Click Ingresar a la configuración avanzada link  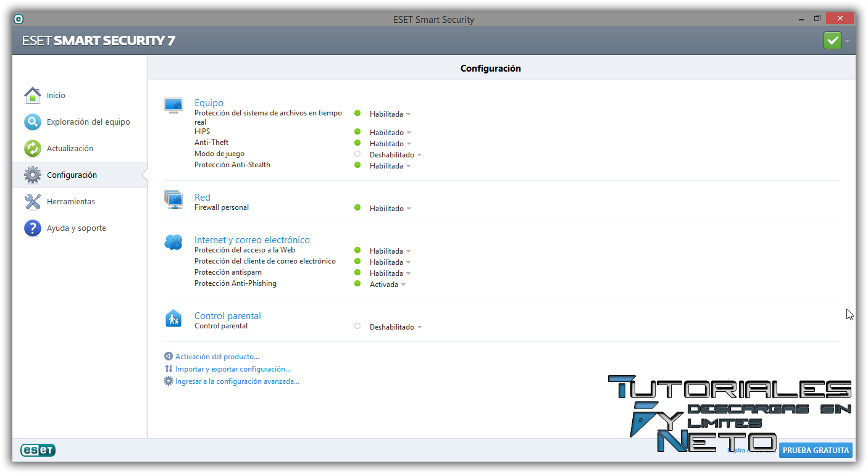pyautogui.click(x=237, y=381)
